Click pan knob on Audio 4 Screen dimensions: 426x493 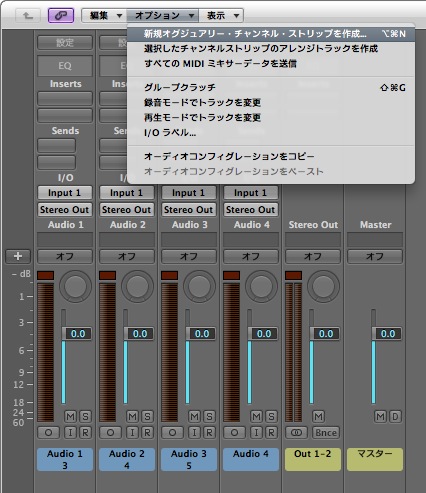pos(261,286)
